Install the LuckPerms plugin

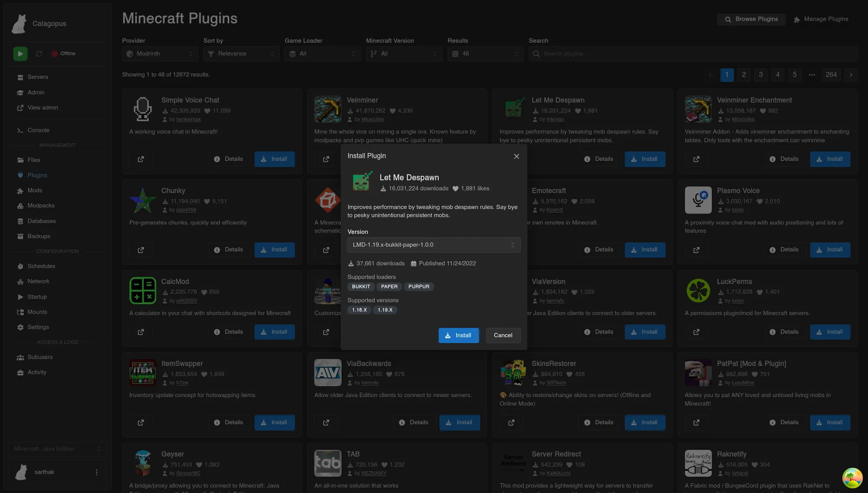[830, 332]
